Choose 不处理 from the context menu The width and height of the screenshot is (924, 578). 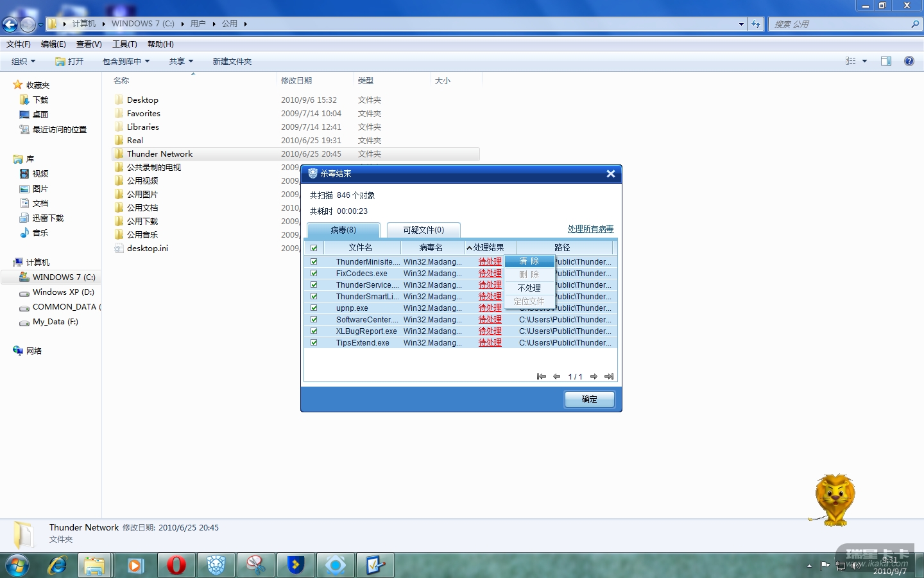click(x=529, y=288)
